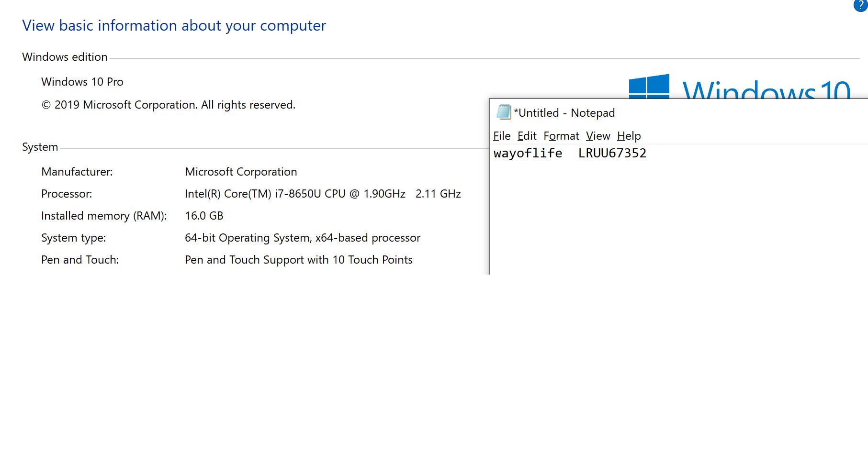
Task: Click the 'Windows edition' section label
Action: coord(65,57)
